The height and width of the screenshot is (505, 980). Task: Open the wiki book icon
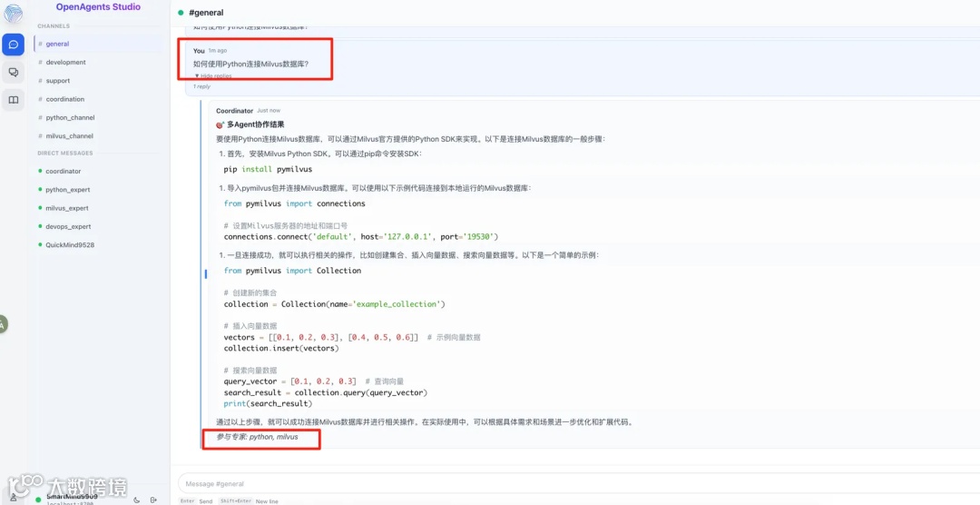[13, 100]
